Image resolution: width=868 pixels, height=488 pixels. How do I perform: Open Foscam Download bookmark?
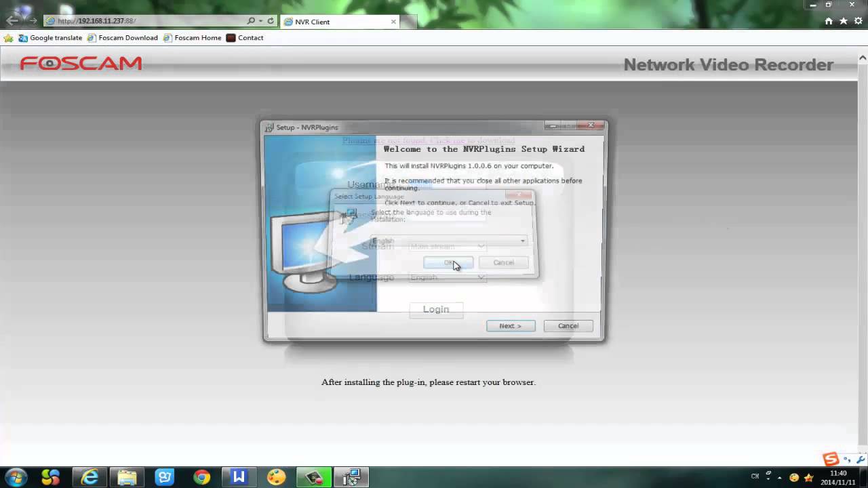[x=122, y=38]
